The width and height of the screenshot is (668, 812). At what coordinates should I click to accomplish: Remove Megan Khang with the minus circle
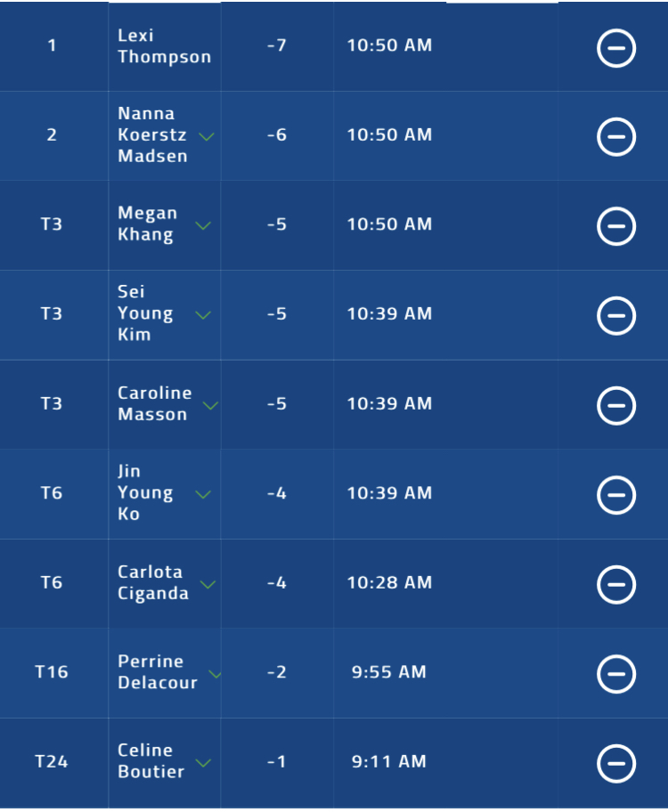point(615,226)
